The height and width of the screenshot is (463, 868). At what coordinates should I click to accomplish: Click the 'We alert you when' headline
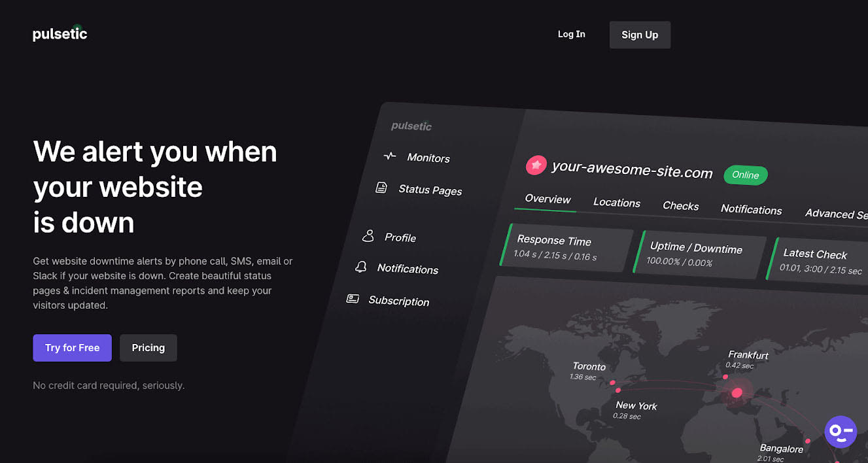155,152
